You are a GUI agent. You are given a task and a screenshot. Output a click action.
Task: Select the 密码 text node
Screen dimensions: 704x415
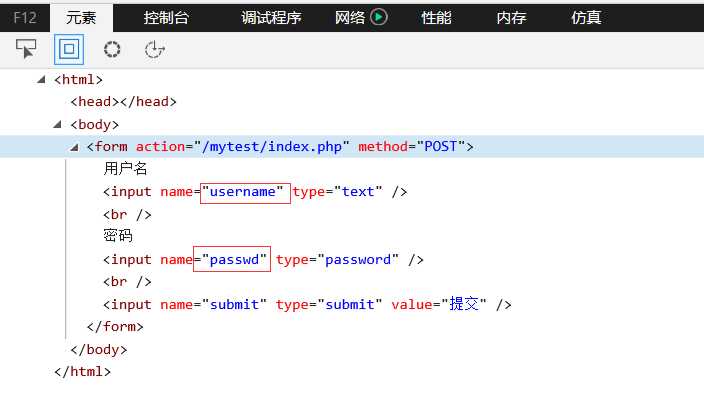tap(118, 236)
